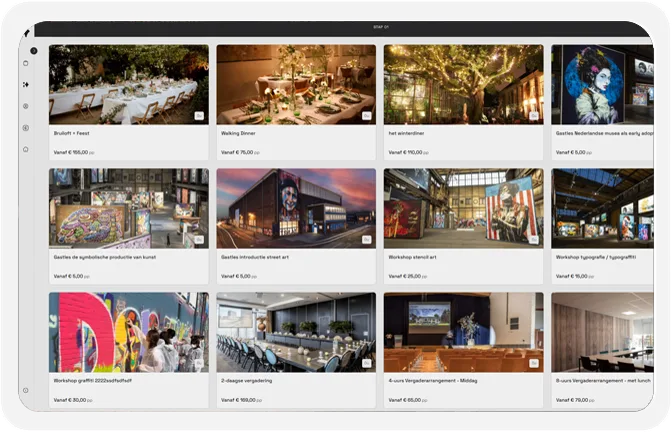Open the Bruiloft + Feest garden table photo
The image size is (672, 432).
coord(129,84)
